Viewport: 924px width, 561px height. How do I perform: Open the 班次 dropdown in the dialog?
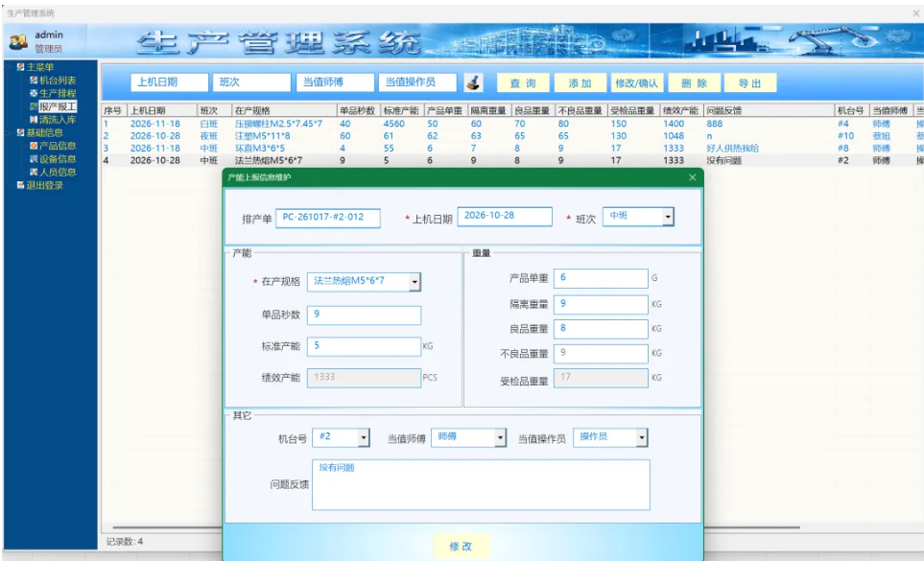tap(668, 217)
